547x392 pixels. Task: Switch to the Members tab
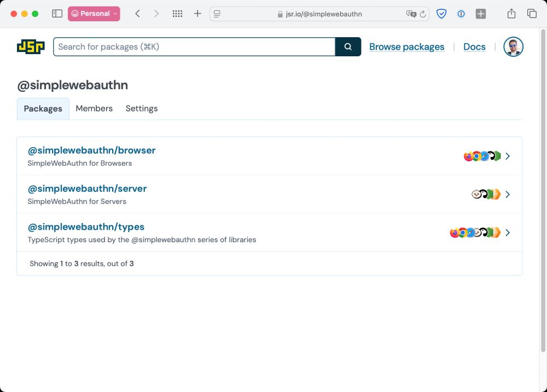pyautogui.click(x=94, y=108)
